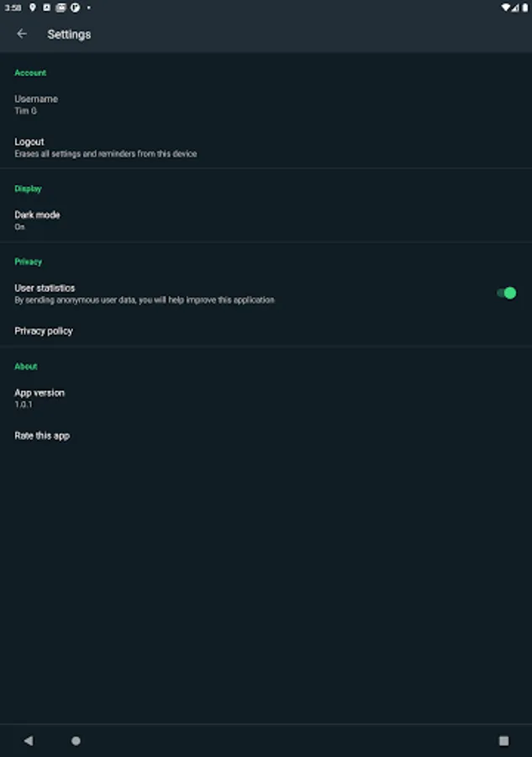Go back using the Settings arrow
Image resolution: width=532 pixels, height=757 pixels.
click(22, 34)
